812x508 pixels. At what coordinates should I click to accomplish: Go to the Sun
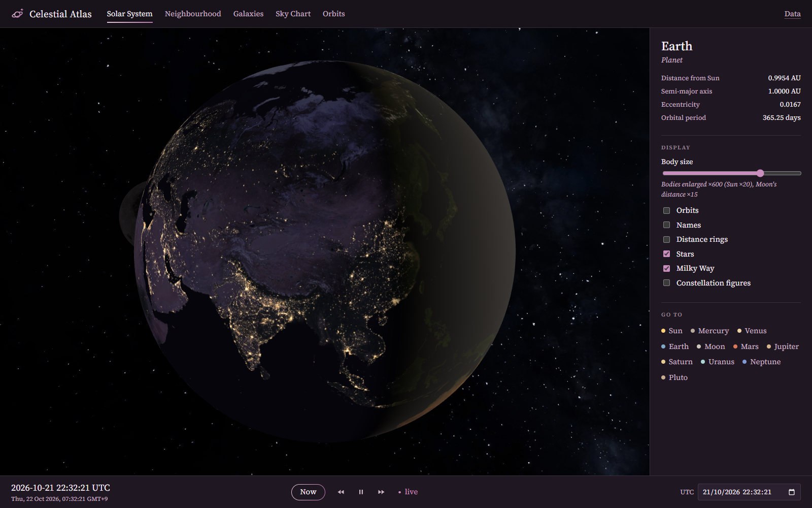[672, 331]
